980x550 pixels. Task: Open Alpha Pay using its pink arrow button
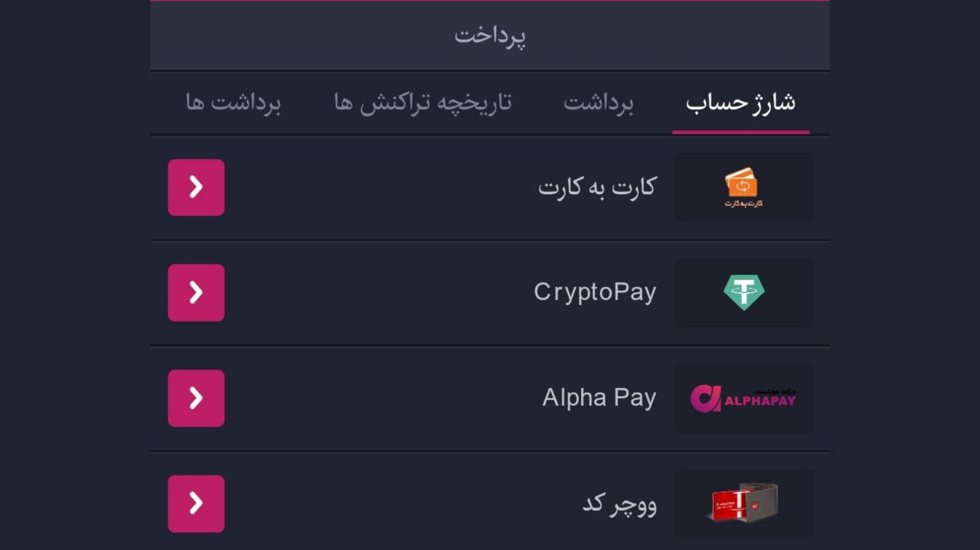196,398
